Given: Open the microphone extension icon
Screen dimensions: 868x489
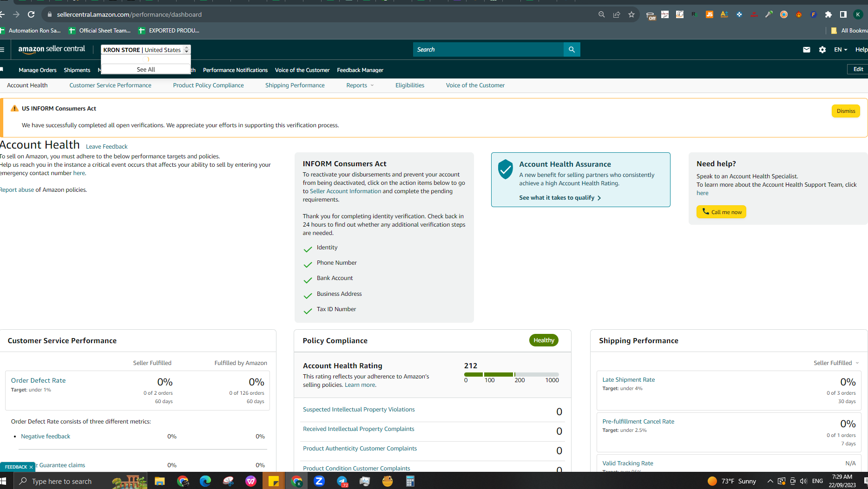Looking at the screenshot, I should [x=769, y=14].
